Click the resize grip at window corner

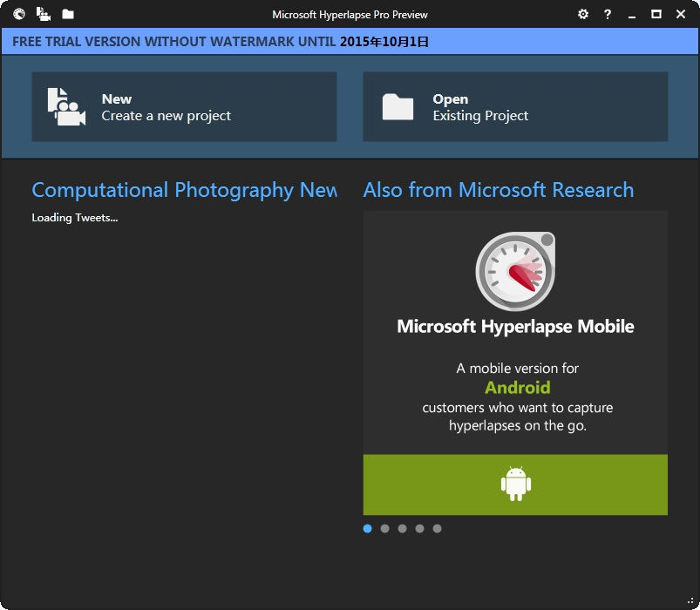pos(691,602)
